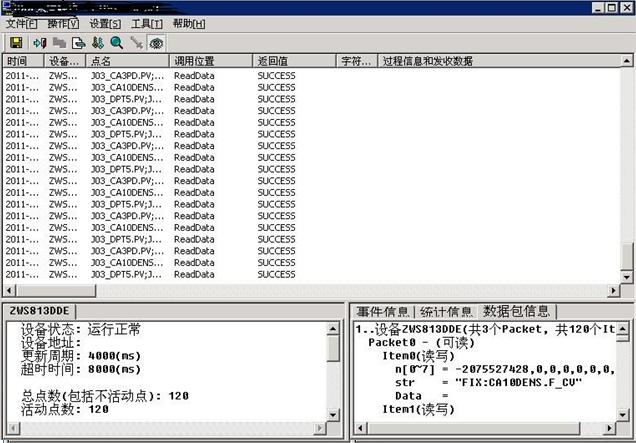Select the ZWS813DDE device tab
This screenshot has width=636, height=443.
pos(37,311)
